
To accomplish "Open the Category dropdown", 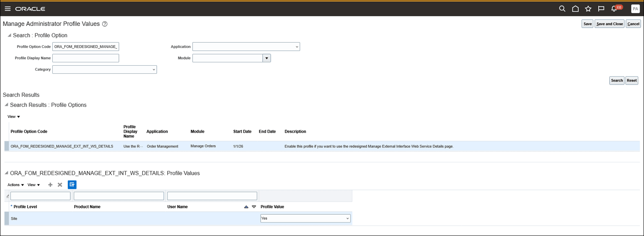I will (x=104, y=69).
